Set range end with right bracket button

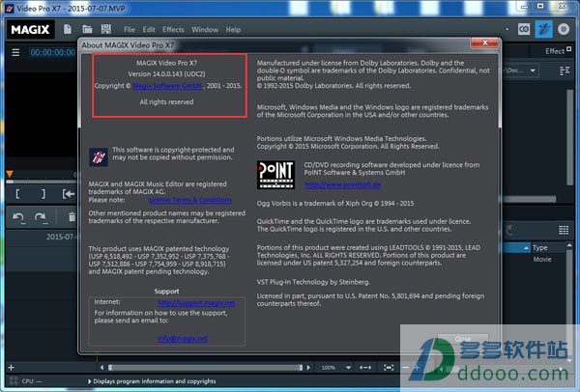coord(43,194)
